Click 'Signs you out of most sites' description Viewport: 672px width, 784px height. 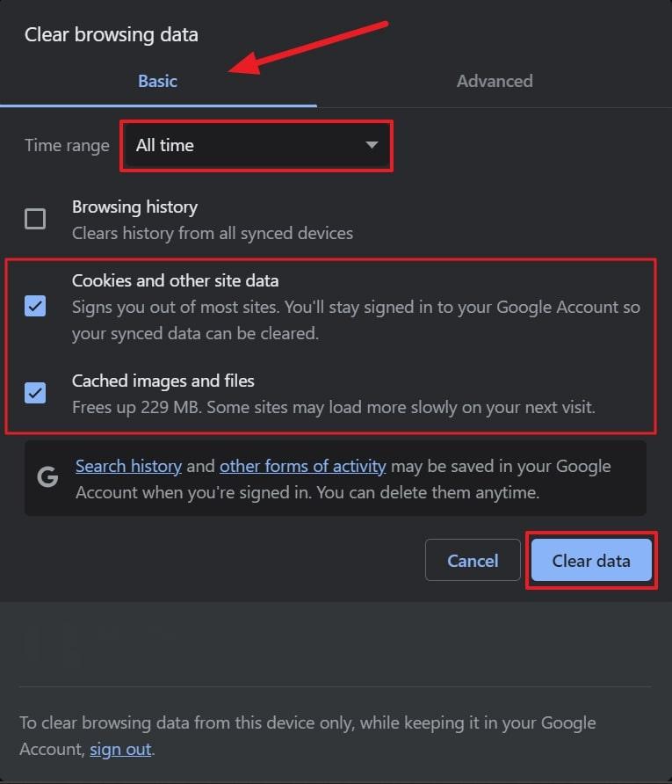tap(356, 320)
